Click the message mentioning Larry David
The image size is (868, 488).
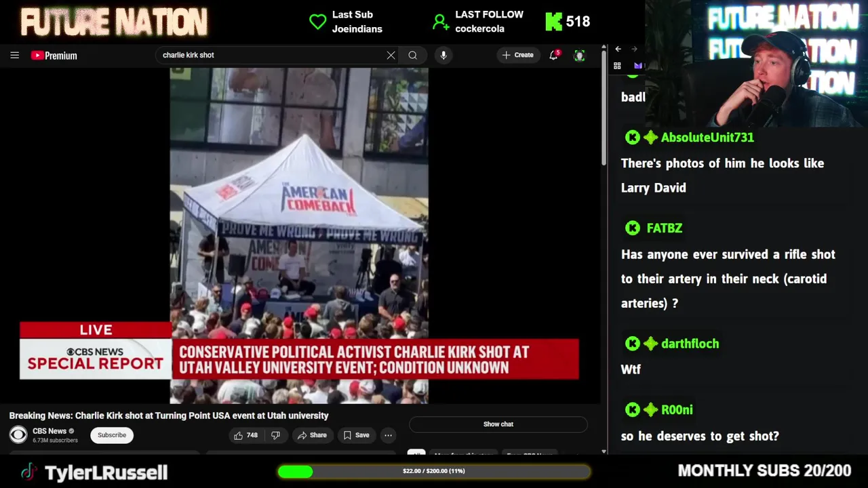point(722,176)
